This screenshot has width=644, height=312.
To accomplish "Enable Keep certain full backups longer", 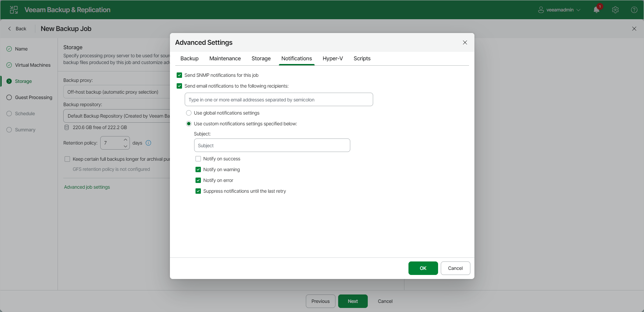I will [67, 159].
